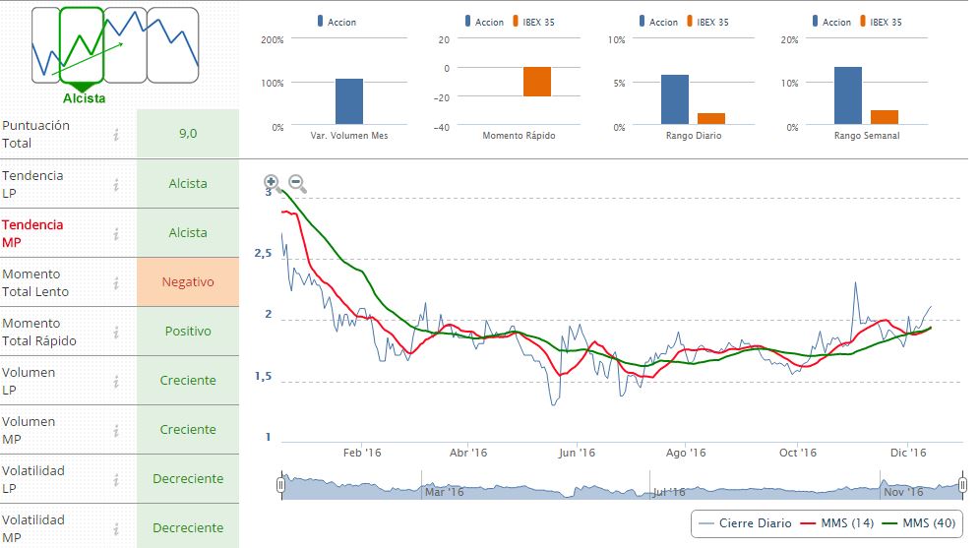Select the highlighted Alcista trend box
This screenshot has height=548, width=980.
82,45
